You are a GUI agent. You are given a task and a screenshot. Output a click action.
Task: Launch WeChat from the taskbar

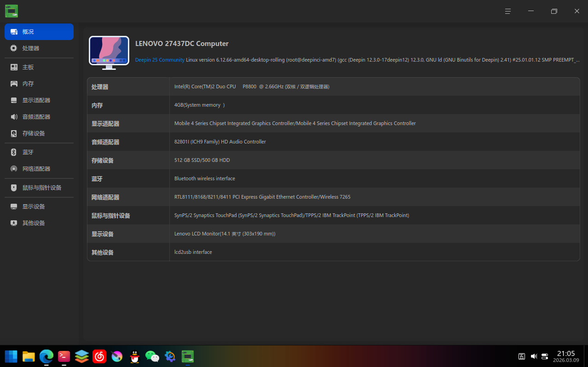tap(152, 356)
